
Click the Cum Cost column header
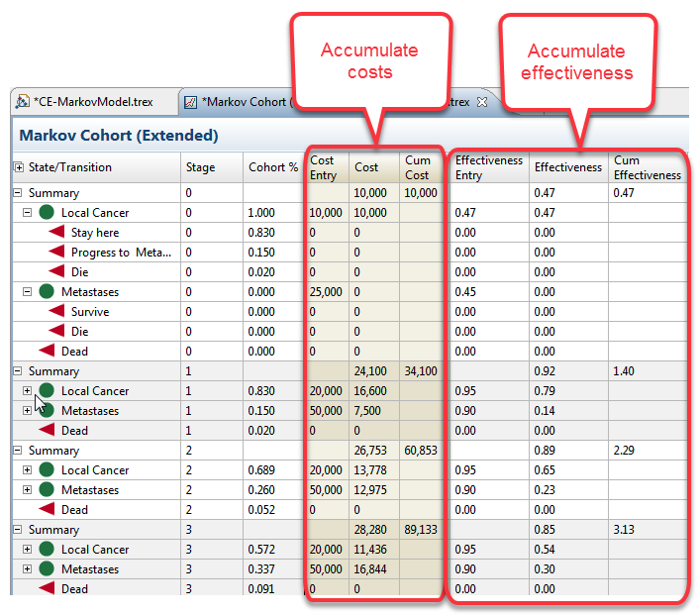418,167
